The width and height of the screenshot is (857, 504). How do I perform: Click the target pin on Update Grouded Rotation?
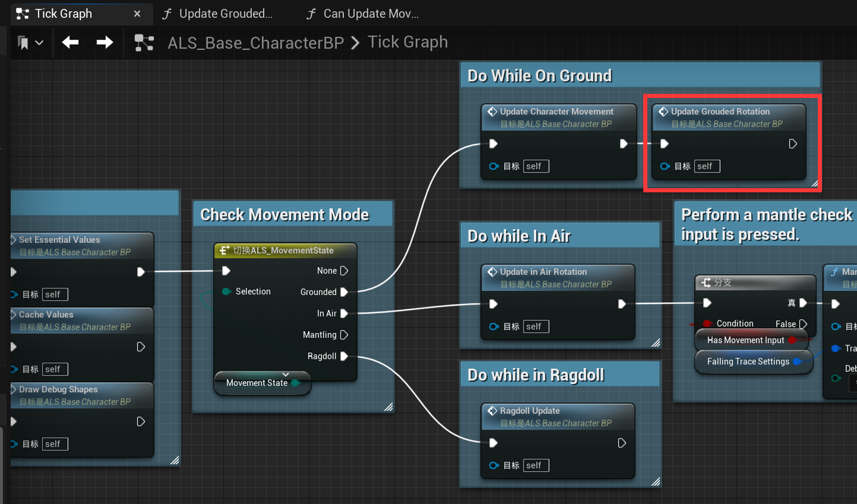(x=665, y=166)
